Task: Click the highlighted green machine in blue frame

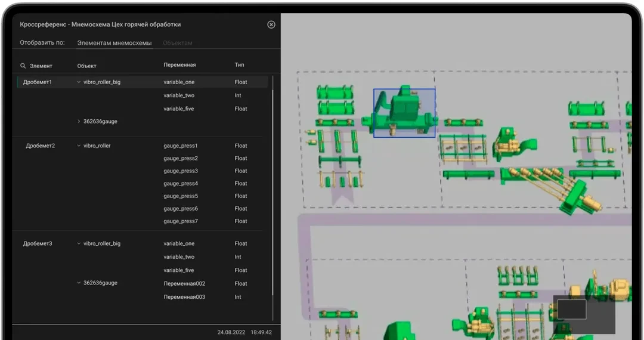Action: coord(404,113)
